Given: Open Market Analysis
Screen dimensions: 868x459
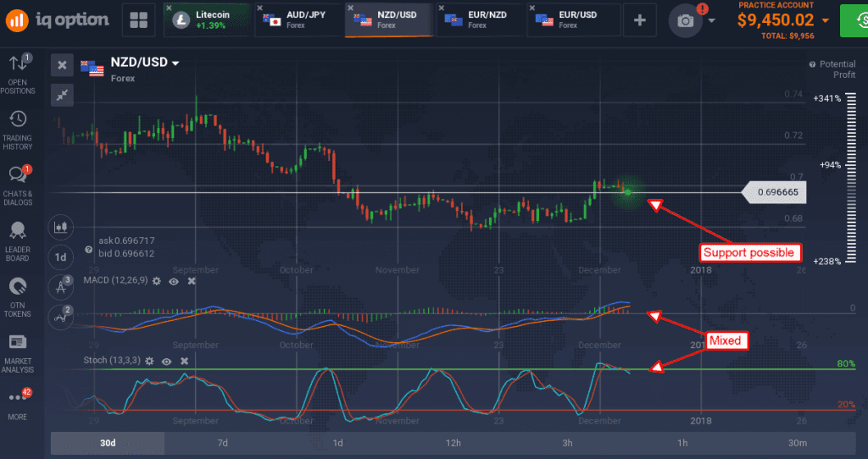Looking at the screenshot, I should click(18, 354).
